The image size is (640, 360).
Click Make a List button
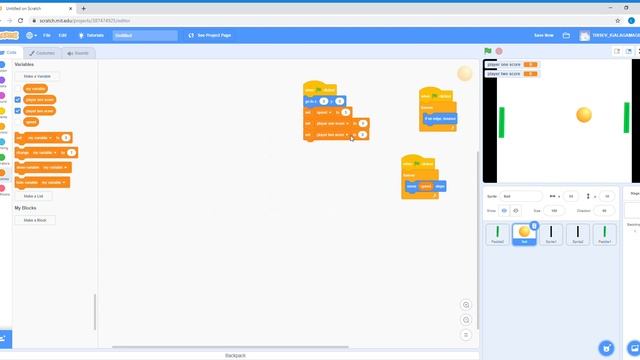(x=33, y=196)
